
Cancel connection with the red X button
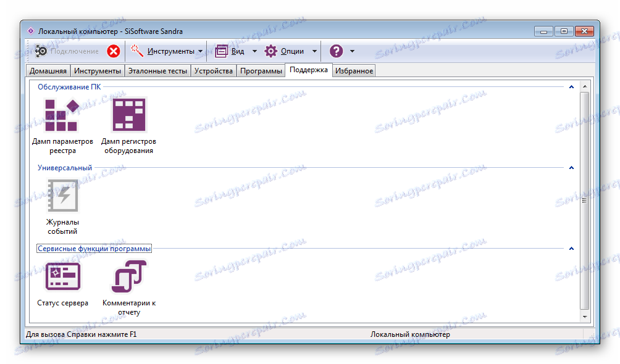(x=113, y=51)
